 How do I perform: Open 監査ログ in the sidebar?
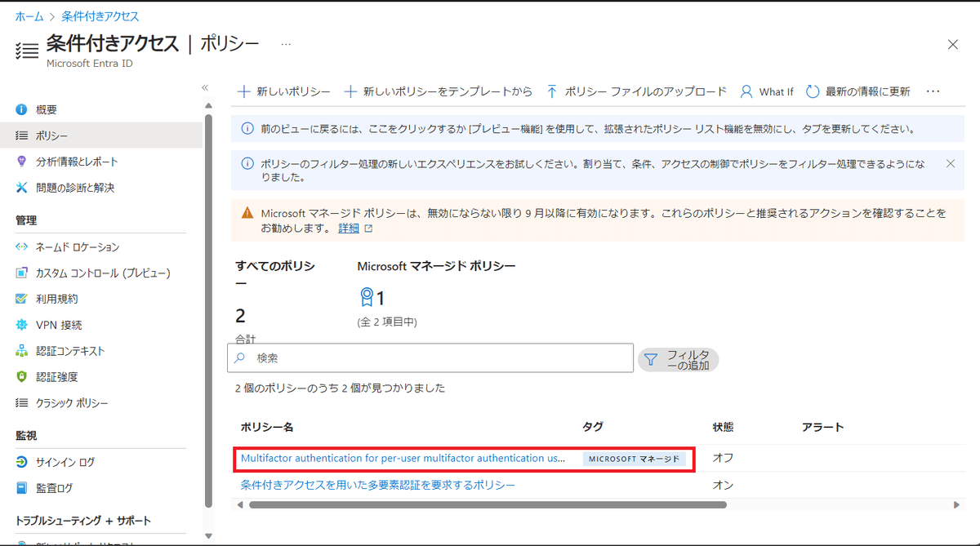(x=54, y=488)
